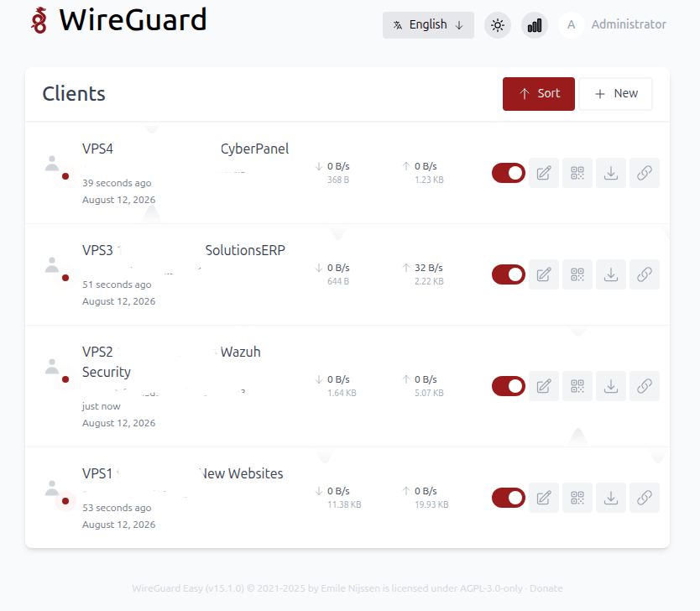Click the A avatar circle
This screenshot has height=611, width=700.
point(571,25)
